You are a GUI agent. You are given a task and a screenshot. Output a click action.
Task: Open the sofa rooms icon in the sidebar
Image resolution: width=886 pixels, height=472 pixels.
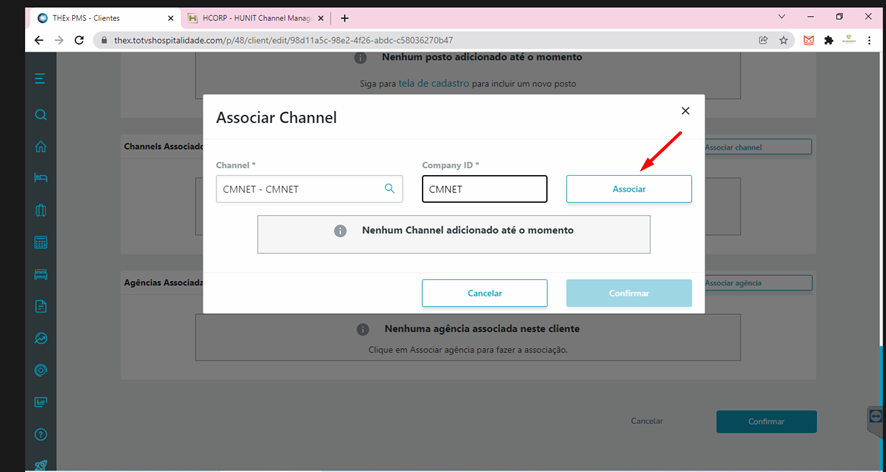coord(40,275)
